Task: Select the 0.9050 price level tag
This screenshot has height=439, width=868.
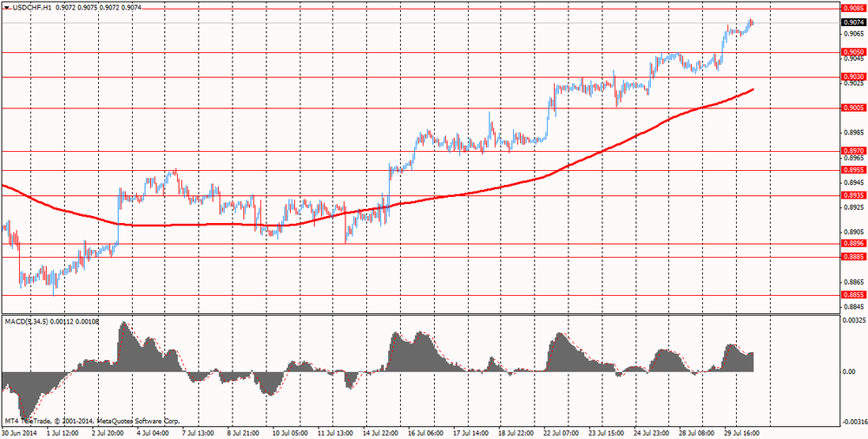Action: click(x=852, y=52)
